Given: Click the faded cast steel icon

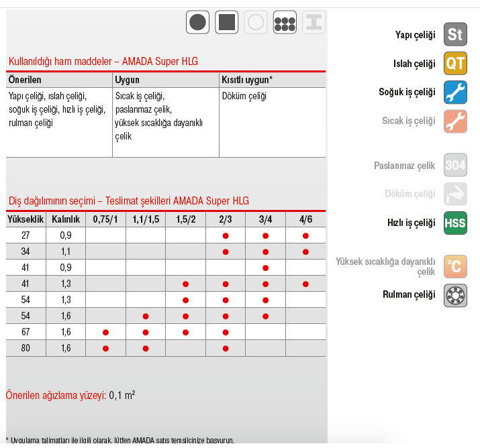Looking at the screenshot, I should point(456,194).
